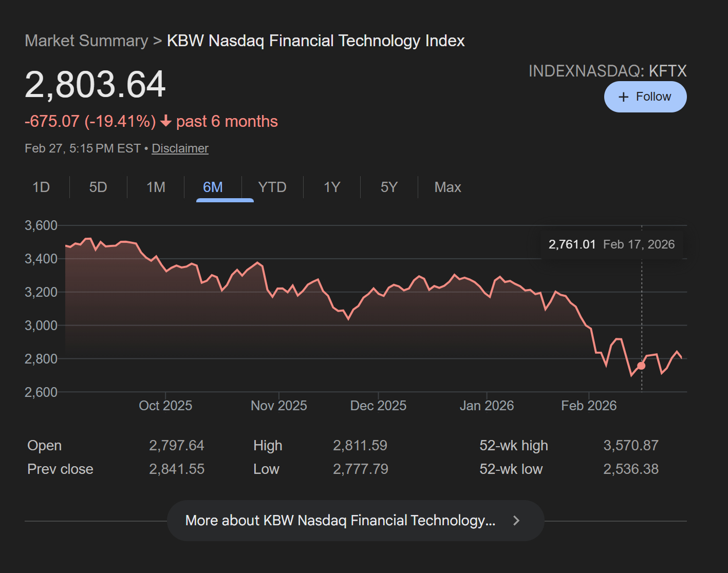
Task: Follow the KFTX index
Action: (645, 97)
